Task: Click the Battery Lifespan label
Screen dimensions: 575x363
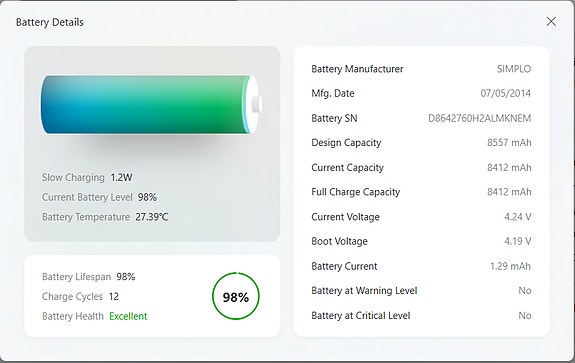Action: pyautogui.click(x=76, y=276)
